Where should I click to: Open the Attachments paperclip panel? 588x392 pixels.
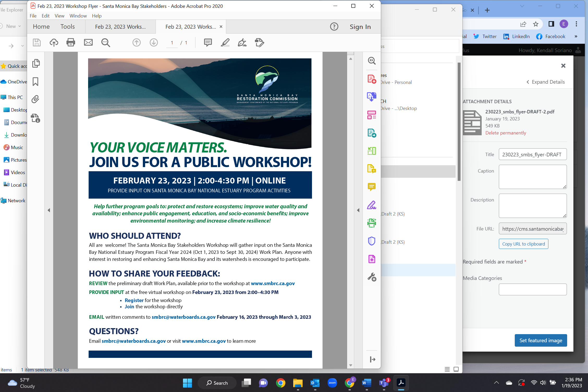[x=35, y=99]
